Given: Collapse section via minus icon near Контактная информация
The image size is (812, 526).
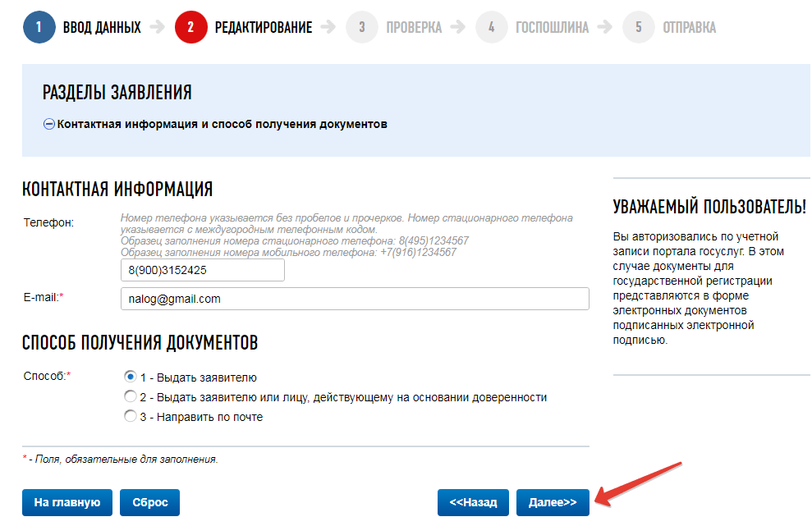Looking at the screenshot, I should pyautogui.click(x=49, y=124).
